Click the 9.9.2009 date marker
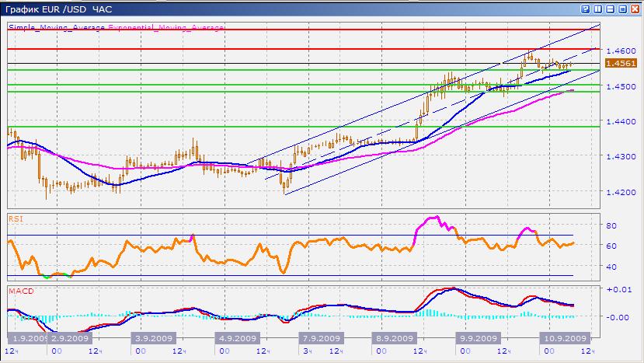The image size is (644, 363). pos(478,339)
